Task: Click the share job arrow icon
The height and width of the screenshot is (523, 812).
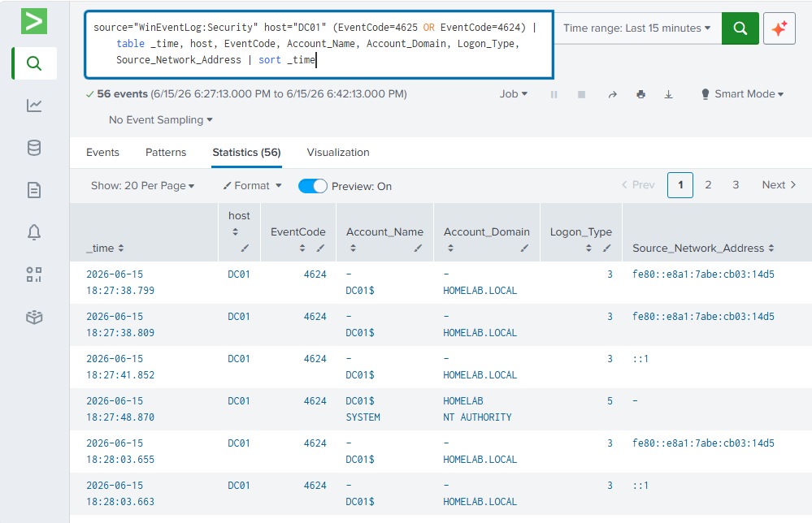Action: (612, 95)
